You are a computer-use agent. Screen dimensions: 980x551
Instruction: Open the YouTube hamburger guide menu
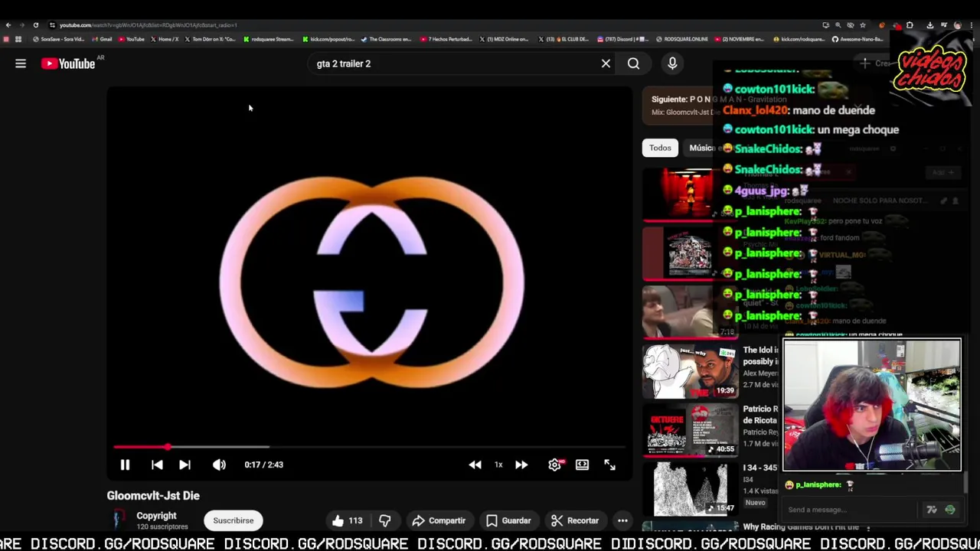coord(21,64)
